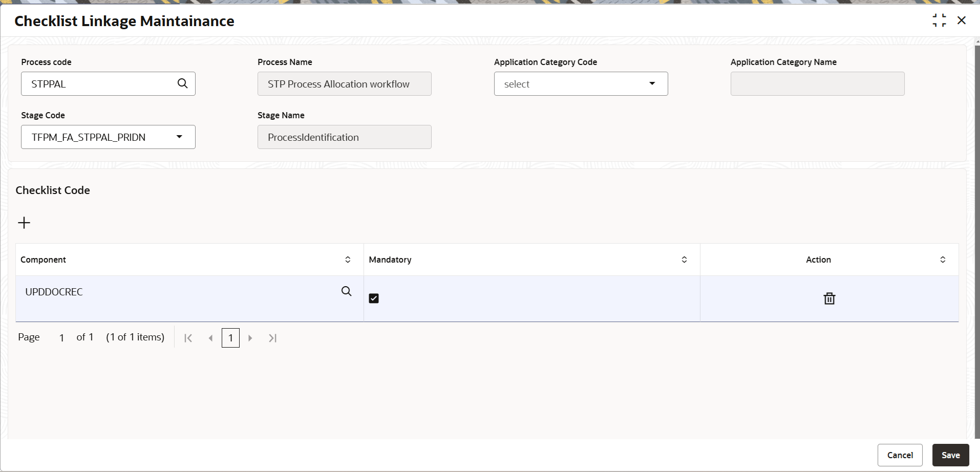The height and width of the screenshot is (472, 980).
Task: Uncheck the Mandatory checkbox for UPDDOCREC
Action: click(x=373, y=297)
